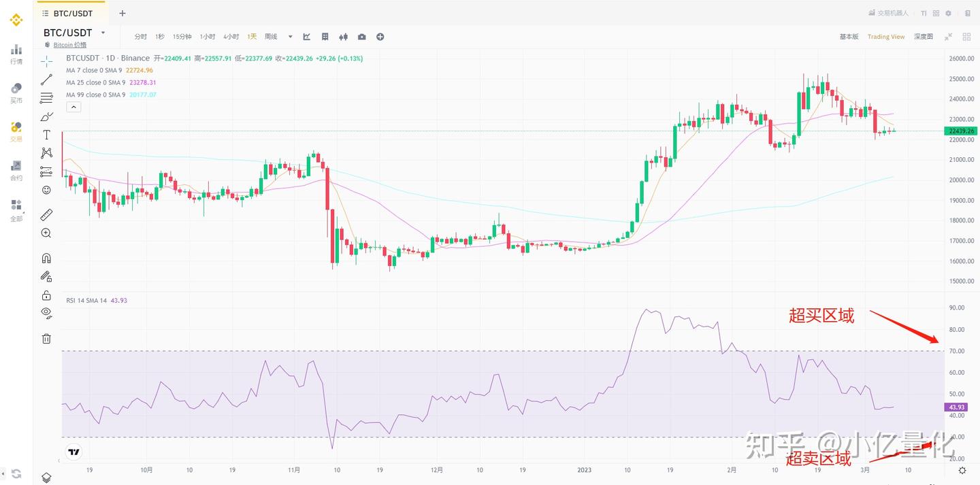Switch to 基本版 chart view
This screenshot has height=485, width=980.
(x=849, y=37)
